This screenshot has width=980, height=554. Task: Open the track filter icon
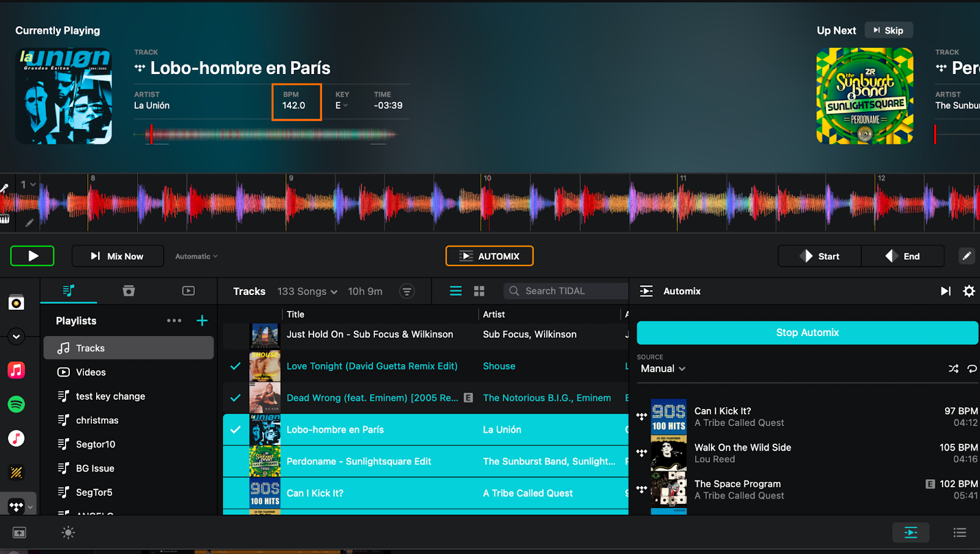coord(407,291)
